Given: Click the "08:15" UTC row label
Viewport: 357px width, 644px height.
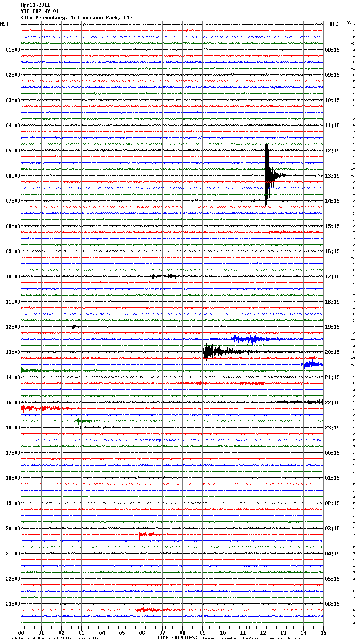Looking at the screenshot, I should pyautogui.click(x=332, y=50).
